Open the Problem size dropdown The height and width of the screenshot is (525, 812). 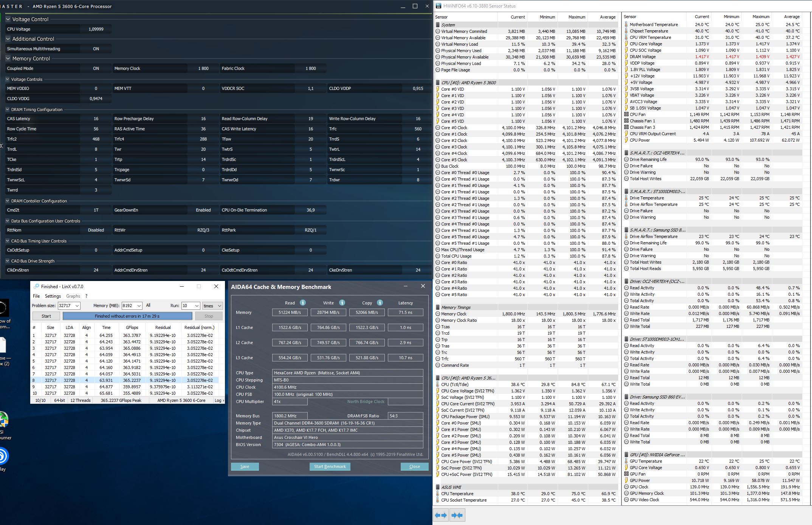point(77,306)
